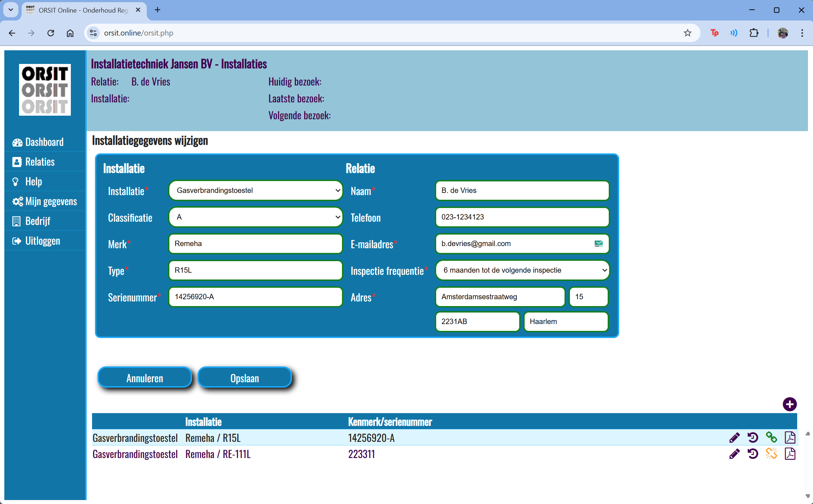
Task: Open PDF for the R15L installation
Action: (x=790, y=438)
